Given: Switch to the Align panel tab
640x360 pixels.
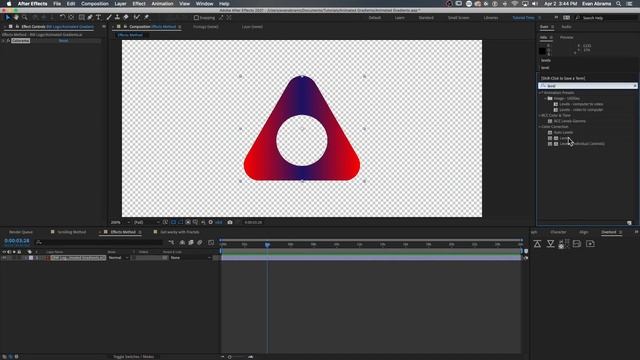Looking at the screenshot, I should (584, 232).
